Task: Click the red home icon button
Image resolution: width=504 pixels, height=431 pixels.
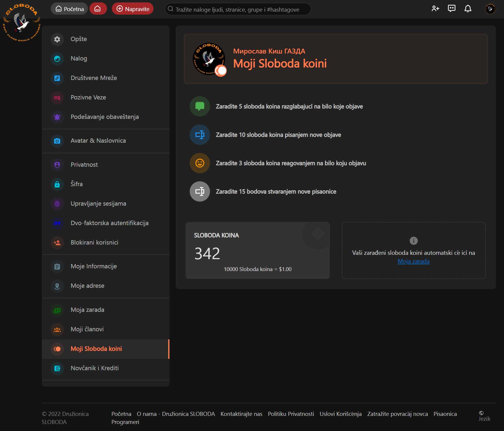Action: (x=98, y=9)
